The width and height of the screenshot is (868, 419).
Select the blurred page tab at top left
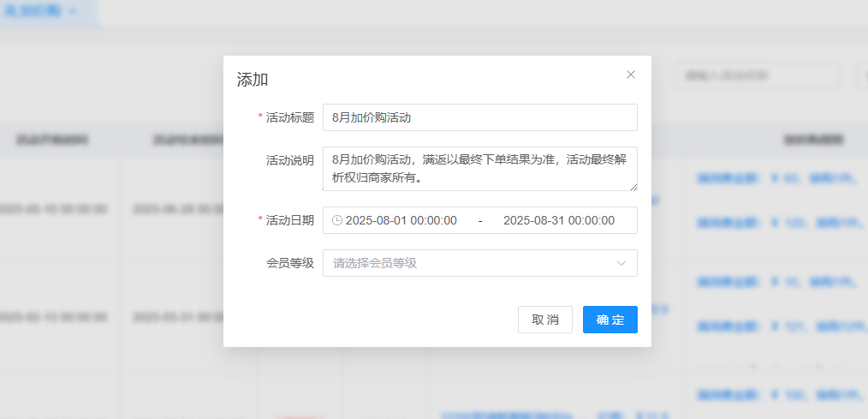39,11
